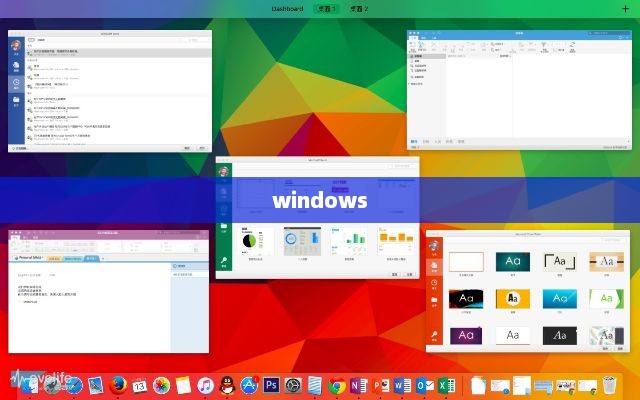Screen dimensions: 640x400
Task: Choose the purple Aa PowerPoint theme
Action: tap(466, 336)
